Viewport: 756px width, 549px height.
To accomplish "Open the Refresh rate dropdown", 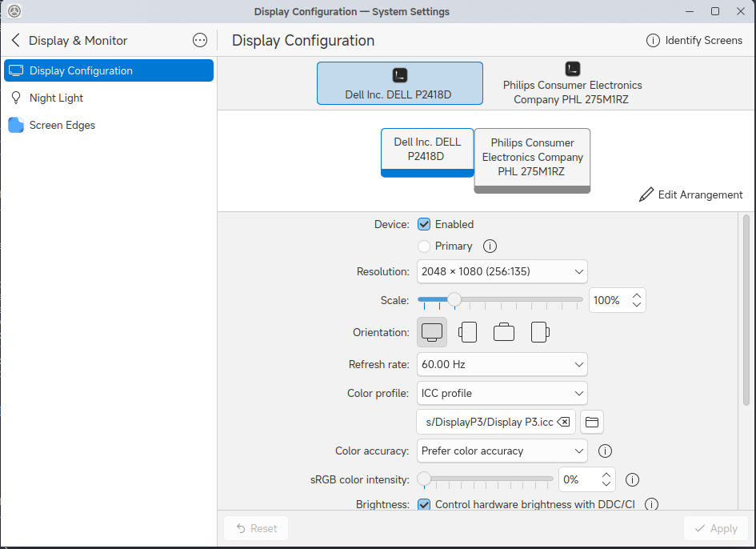I will tap(502, 364).
